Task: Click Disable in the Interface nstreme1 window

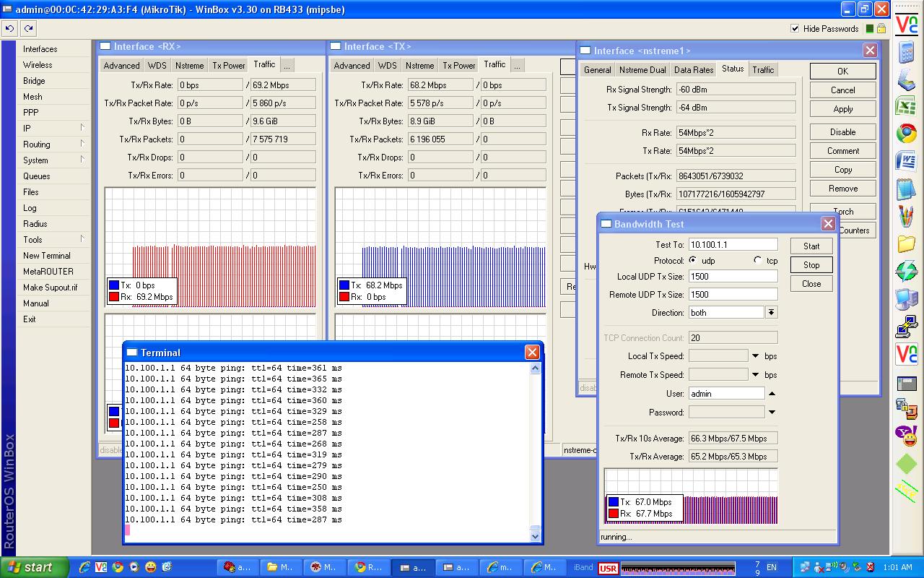Action: pos(843,132)
